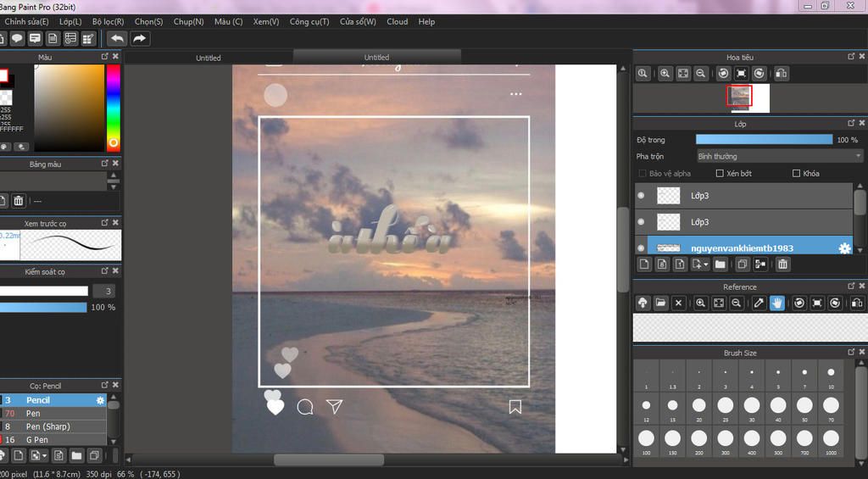Open the Chọn(S) menu
Image resolution: width=868 pixels, height=479 pixels.
(x=148, y=21)
